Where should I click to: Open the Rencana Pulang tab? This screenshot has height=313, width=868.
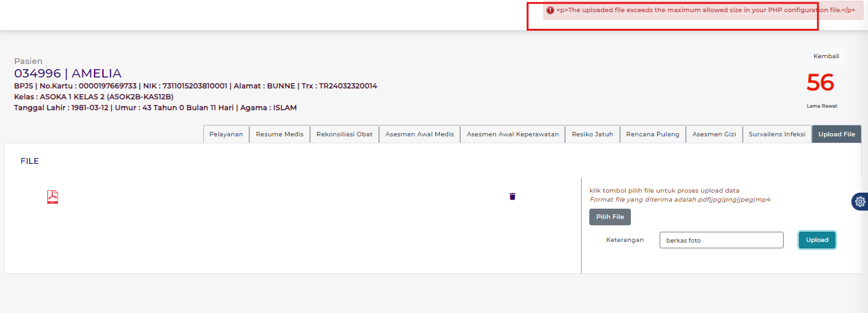coord(653,134)
